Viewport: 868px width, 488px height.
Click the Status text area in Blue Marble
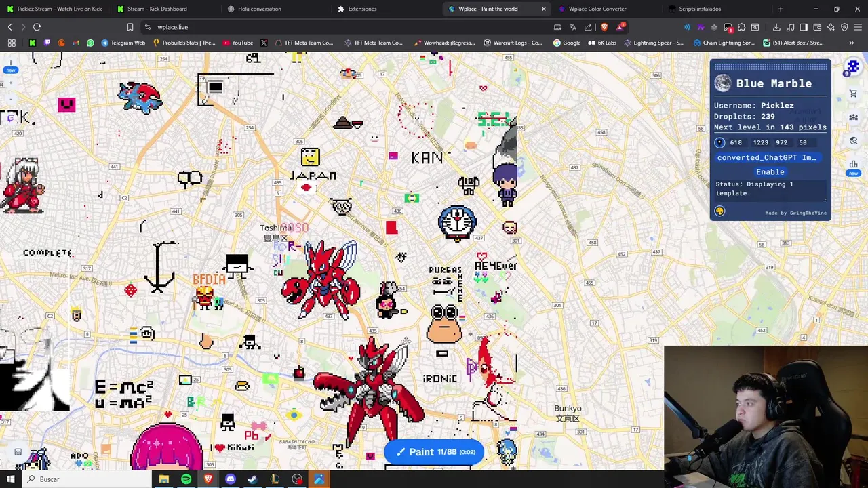[770, 189]
